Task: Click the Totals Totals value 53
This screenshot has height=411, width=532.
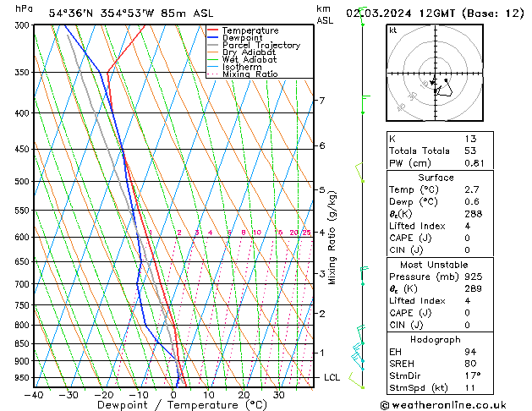Action: click(470, 151)
